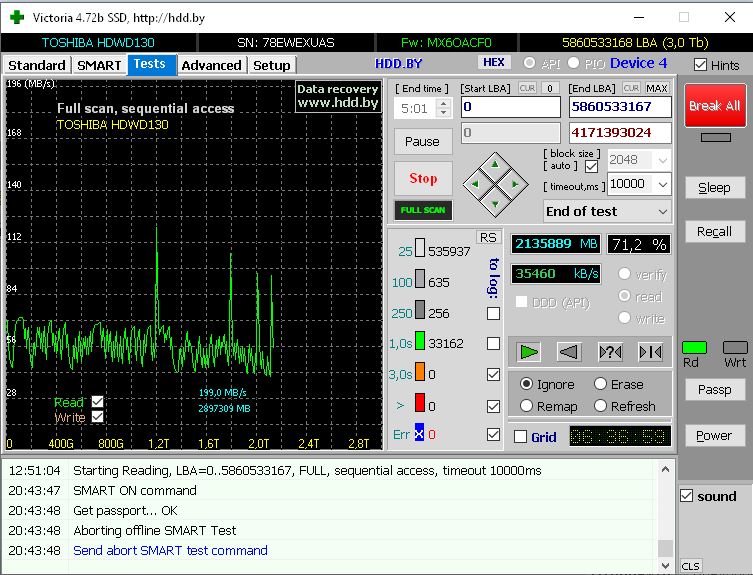Click the reverse playback arrow icon

point(569,351)
